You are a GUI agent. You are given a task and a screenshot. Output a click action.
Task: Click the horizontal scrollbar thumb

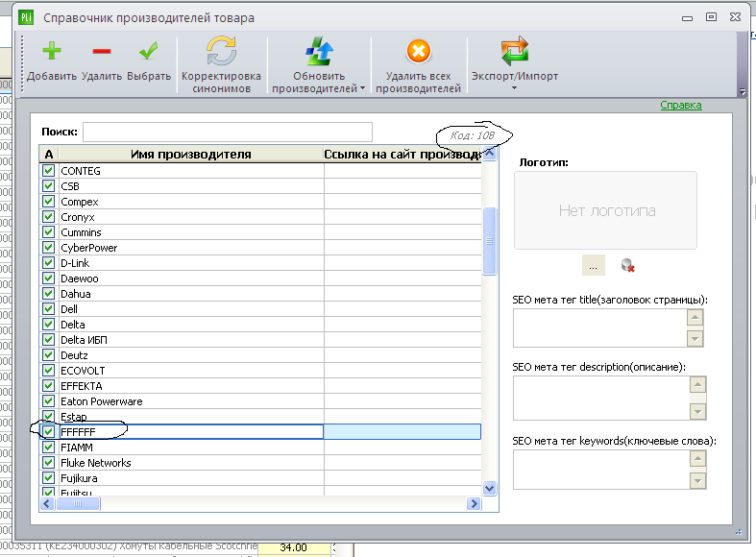click(x=78, y=503)
